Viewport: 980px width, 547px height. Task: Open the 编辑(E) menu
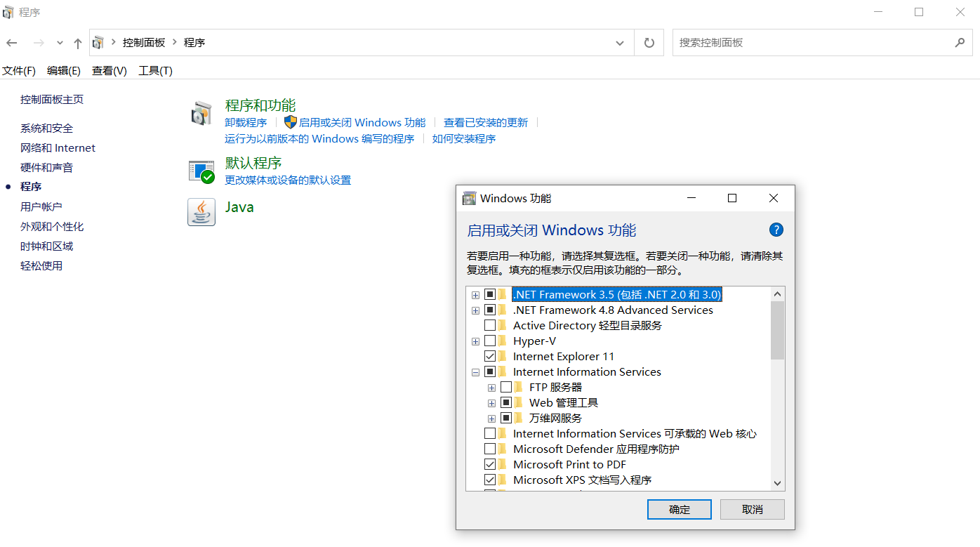[64, 71]
